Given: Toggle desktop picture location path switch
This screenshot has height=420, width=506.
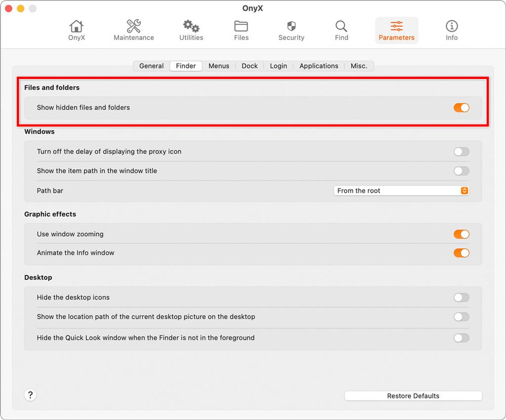Looking at the screenshot, I should (x=461, y=317).
